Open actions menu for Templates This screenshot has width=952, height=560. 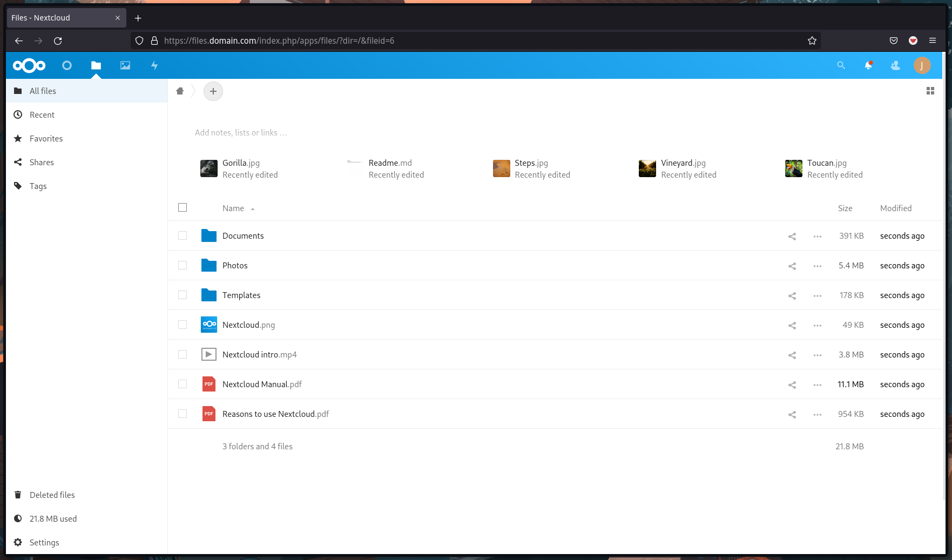pos(818,295)
